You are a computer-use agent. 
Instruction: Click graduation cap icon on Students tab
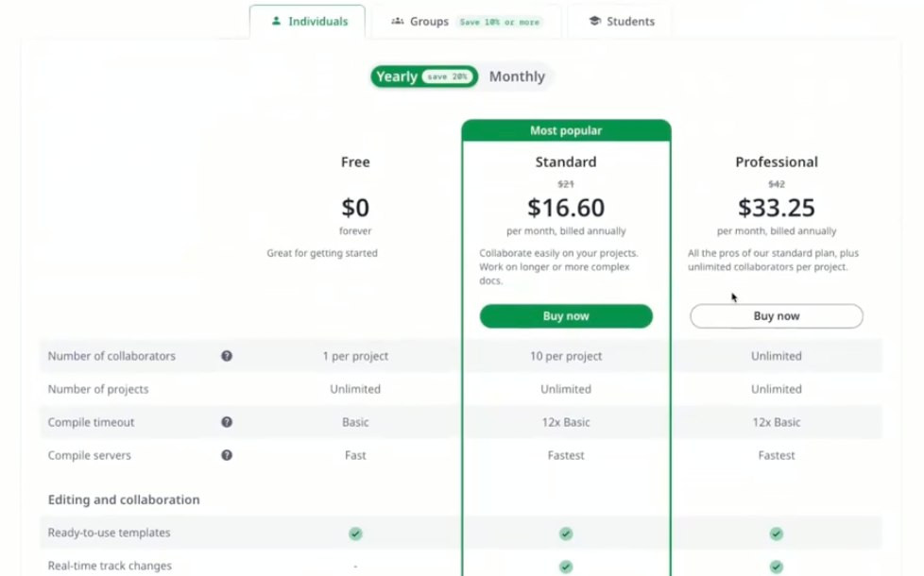click(595, 21)
